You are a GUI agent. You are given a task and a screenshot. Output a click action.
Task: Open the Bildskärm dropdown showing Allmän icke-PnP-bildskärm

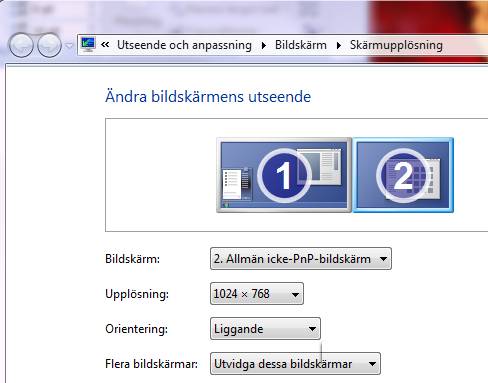(x=301, y=259)
